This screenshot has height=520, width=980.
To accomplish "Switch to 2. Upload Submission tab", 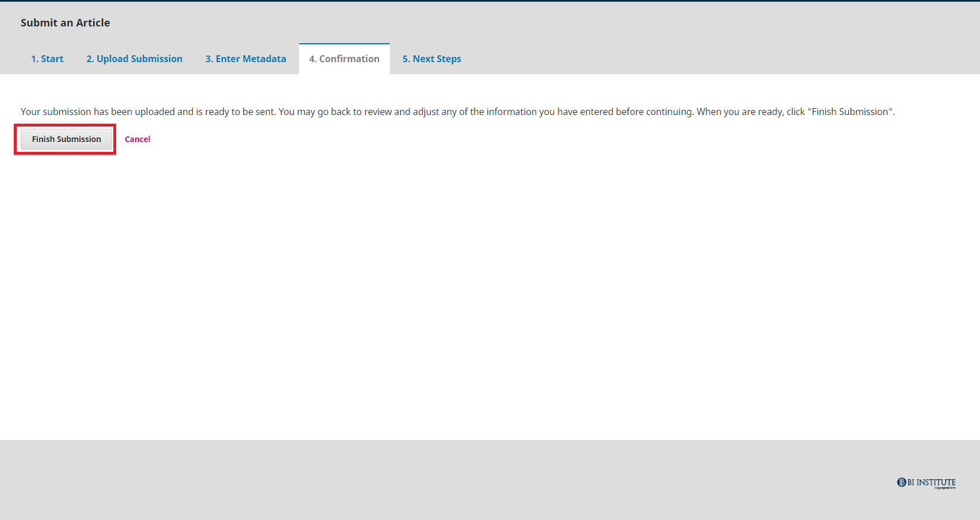I will coord(135,59).
